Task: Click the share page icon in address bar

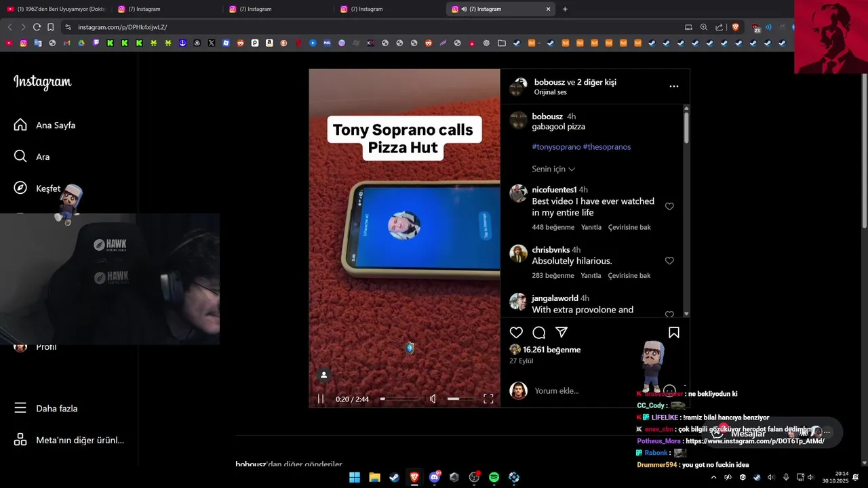Action: (719, 27)
